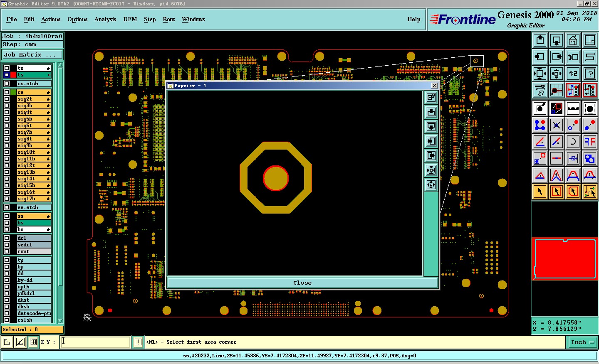Viewport: 599px width, 364px height.
Task: Select the cs.etch layer row
Action: click(x=34, y=84)
